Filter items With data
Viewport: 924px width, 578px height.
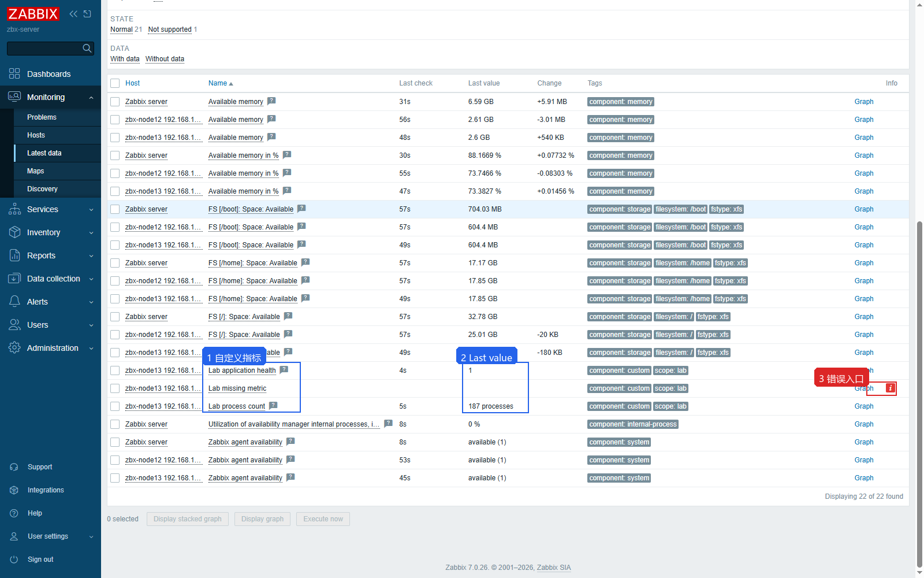[x=125, y=59]
